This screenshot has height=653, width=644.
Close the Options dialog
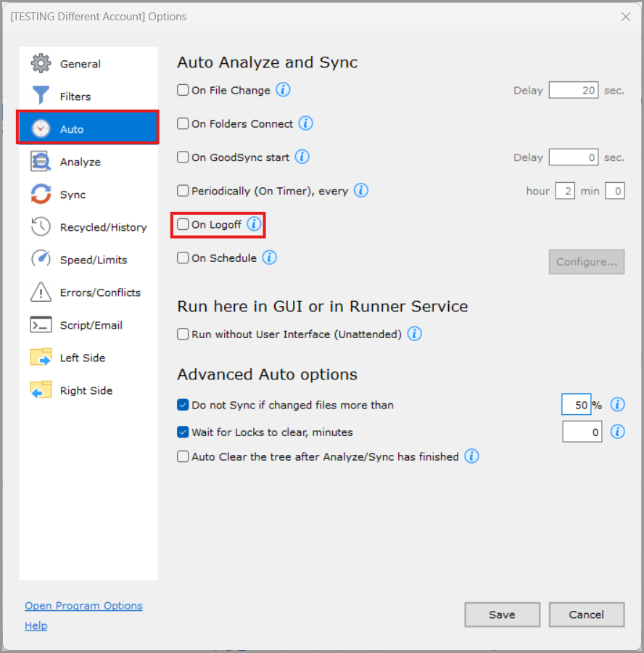[x=625, y=17]
